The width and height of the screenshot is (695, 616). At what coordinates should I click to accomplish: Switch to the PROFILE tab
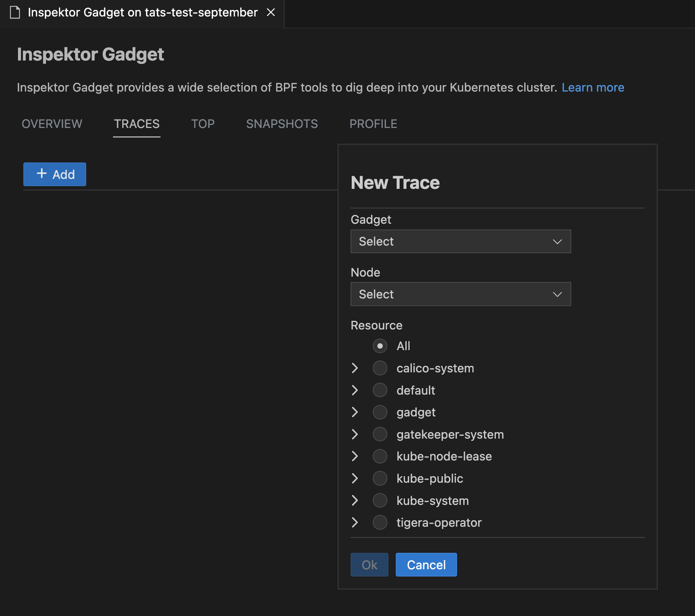point(373,124)
